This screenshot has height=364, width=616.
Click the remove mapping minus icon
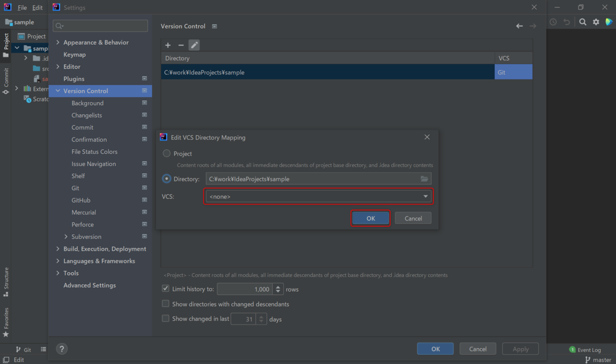pyautogui.click(x=181, y=45)
